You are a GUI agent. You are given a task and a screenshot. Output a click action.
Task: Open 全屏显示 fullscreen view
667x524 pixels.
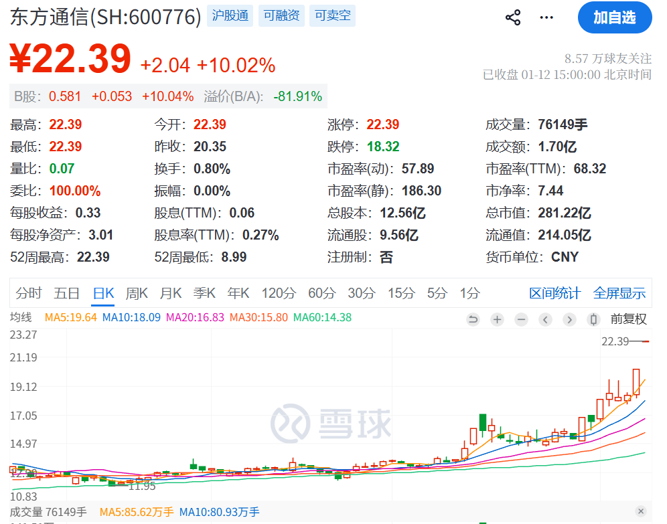[620, 293]
